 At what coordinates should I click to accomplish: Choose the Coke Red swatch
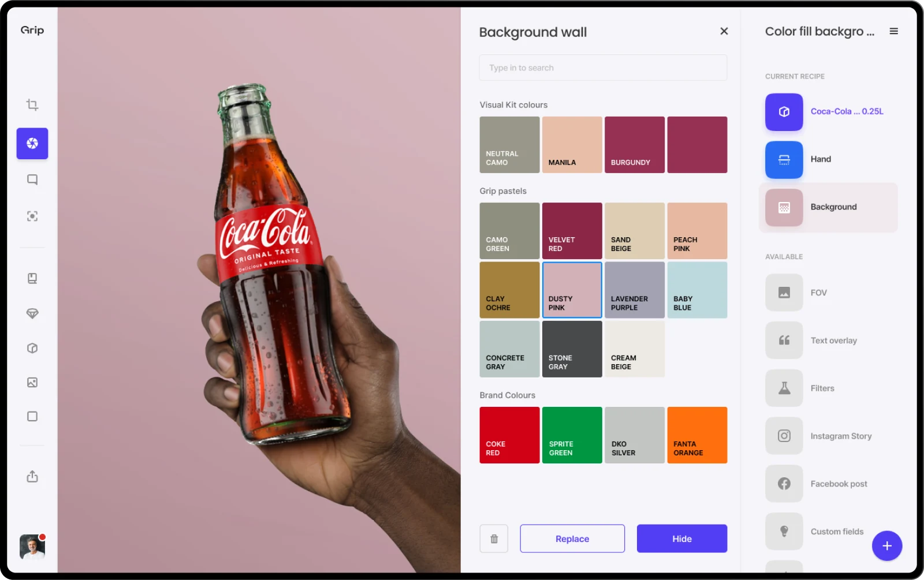point(509,435)
